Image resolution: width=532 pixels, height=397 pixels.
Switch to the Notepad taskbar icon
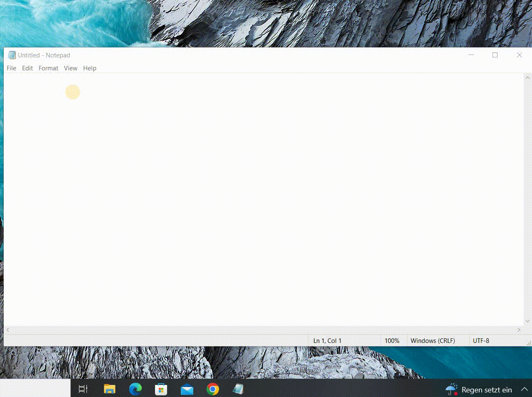click(238, 390)
